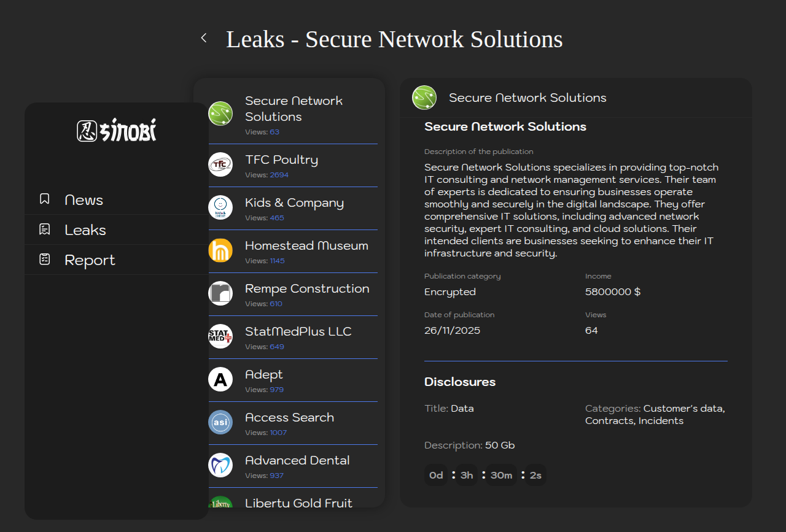This screenshot has height=532, width=786.
Task: Click the Adept letter A logo
Action: tap(220, 379)
